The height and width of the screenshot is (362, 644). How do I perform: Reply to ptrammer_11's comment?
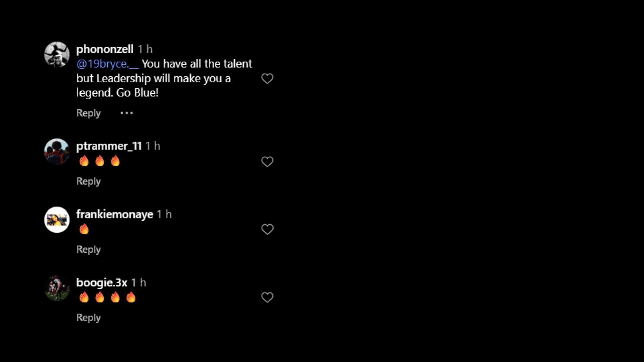point(89,181)
